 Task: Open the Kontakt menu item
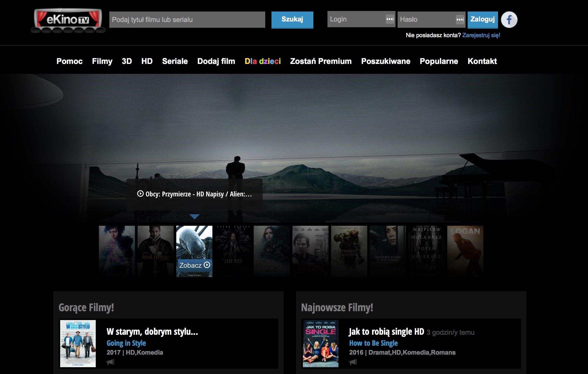click(482, 61)
